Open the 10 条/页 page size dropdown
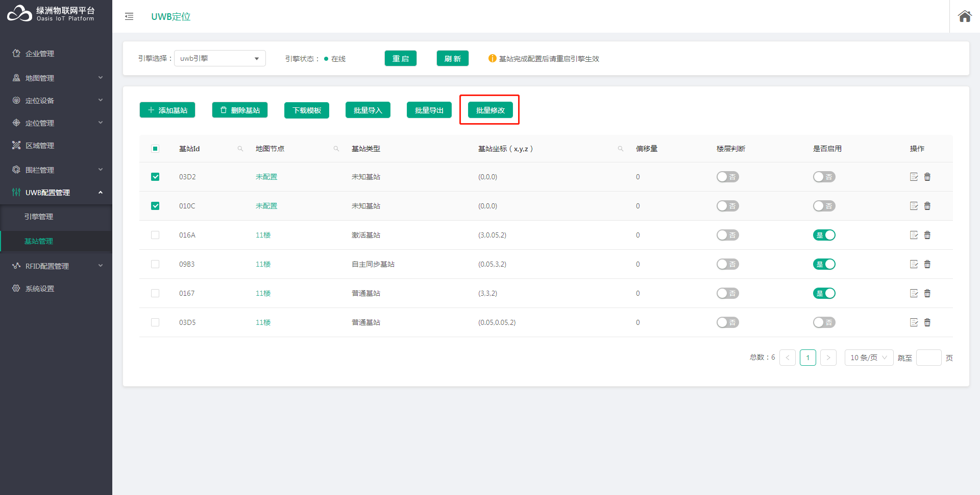The height and width of the screenshot is (495, 980). click(869, 358)
